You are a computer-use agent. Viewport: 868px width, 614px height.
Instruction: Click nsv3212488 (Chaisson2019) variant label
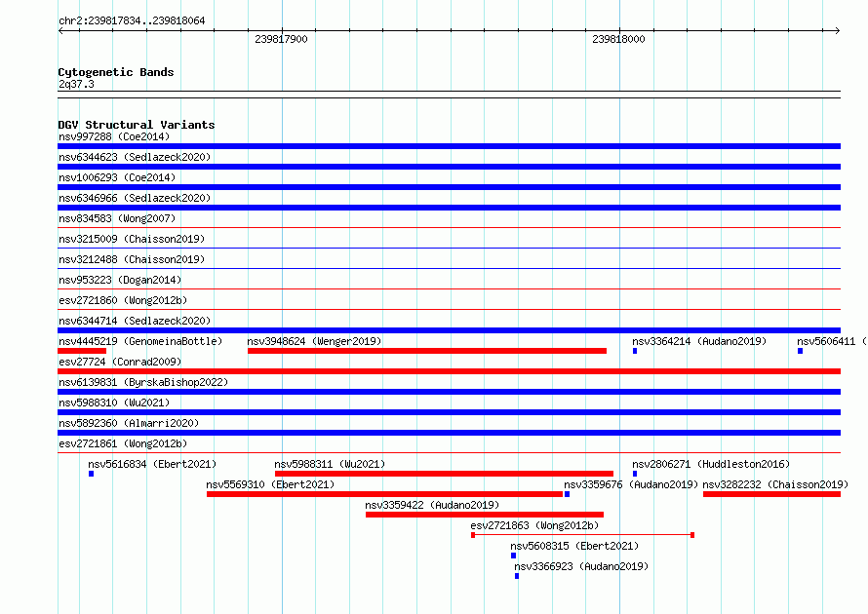tap(132, 259)
